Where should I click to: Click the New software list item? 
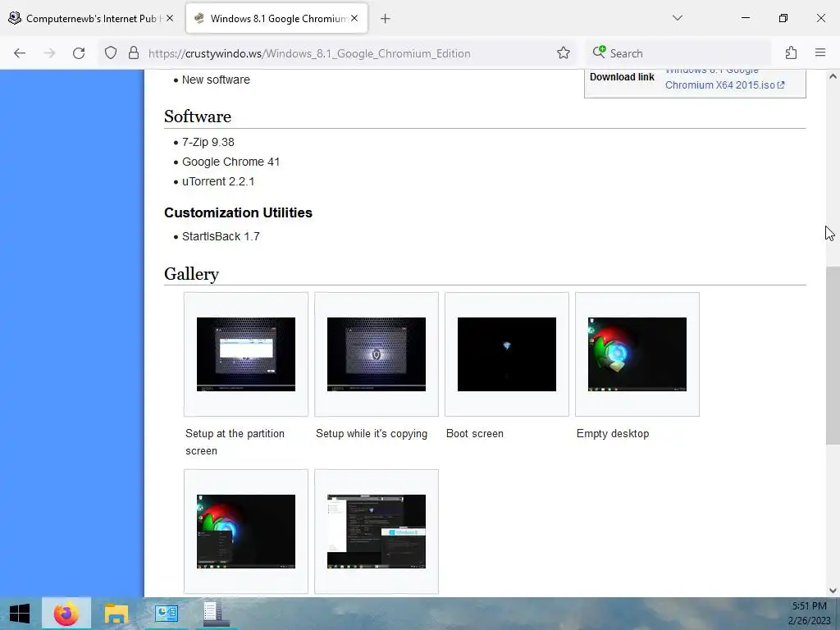216,80
